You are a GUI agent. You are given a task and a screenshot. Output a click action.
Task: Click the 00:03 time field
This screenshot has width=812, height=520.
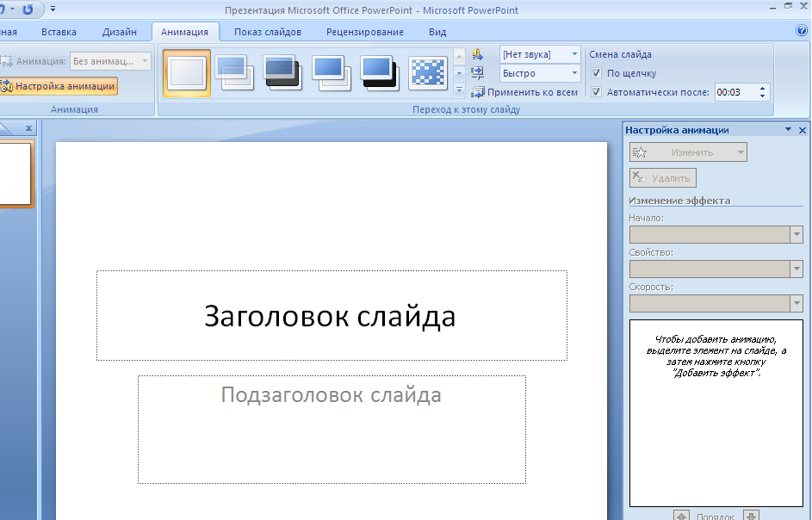tap(735, 92)
